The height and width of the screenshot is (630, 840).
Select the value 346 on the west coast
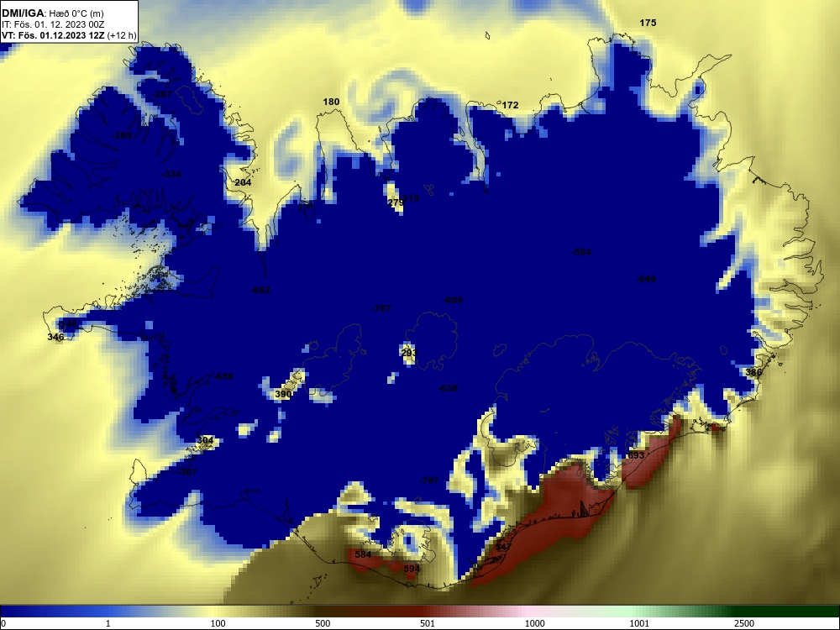coord(55,337)
